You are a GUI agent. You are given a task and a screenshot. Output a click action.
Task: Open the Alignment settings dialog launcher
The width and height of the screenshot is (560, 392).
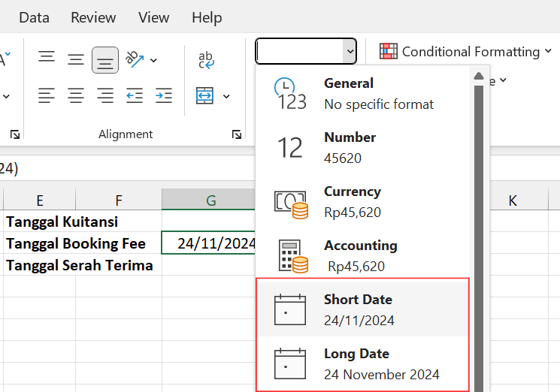pyautogui.click(x=237, y=134)
